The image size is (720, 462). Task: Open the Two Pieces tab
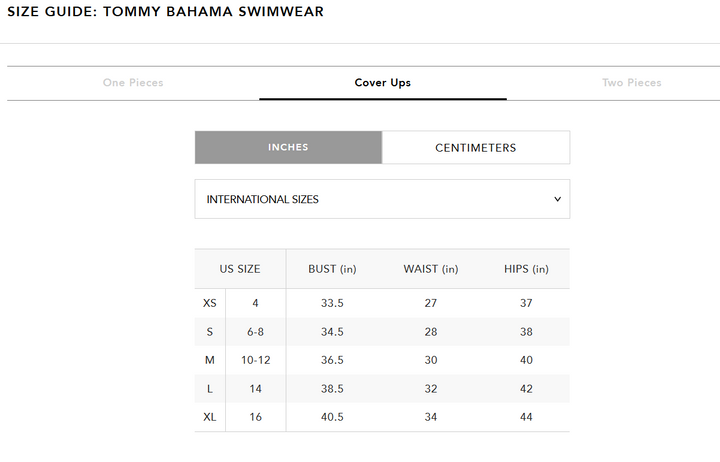pos(631,83)
